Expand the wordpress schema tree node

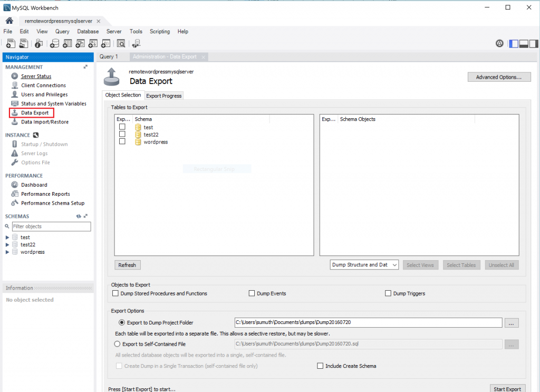(x=7, y=252)
